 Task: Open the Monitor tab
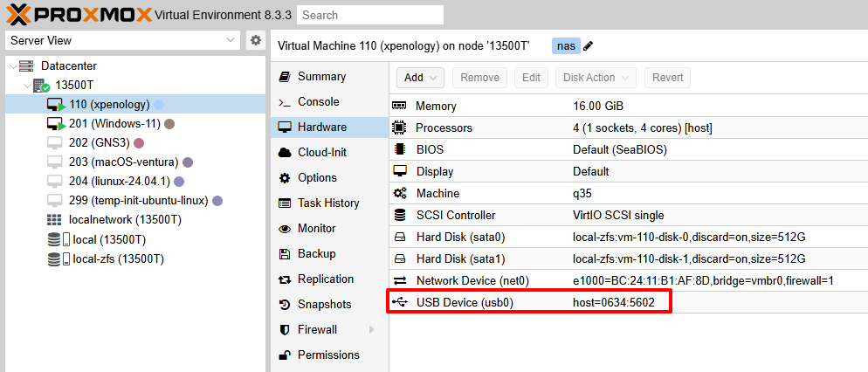coord(328,229)
